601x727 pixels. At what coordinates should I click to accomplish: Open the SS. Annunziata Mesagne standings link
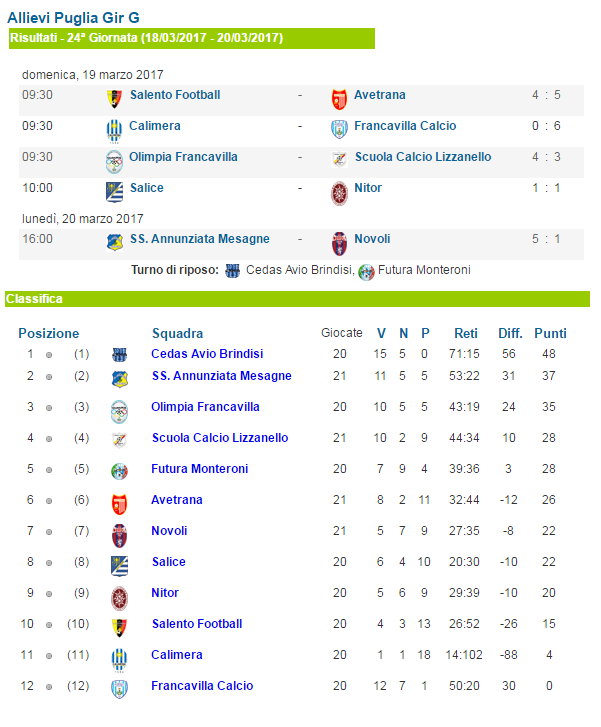pos(222,376)
